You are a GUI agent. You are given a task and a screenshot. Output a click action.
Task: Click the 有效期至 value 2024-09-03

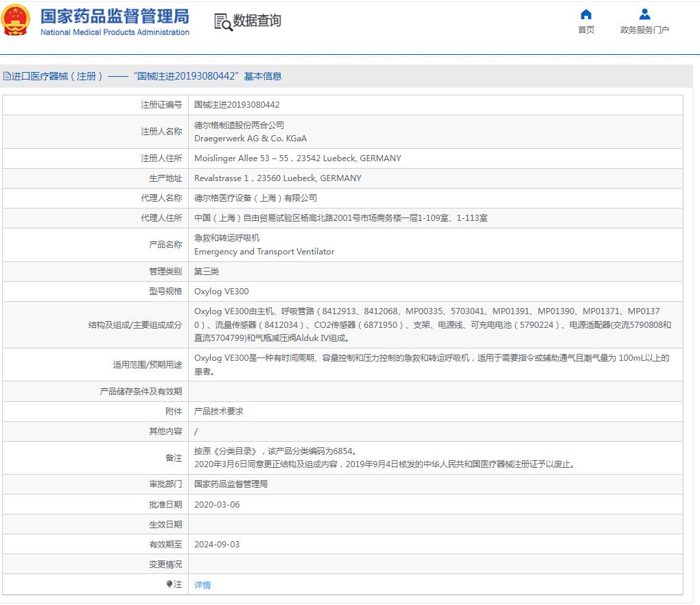(218, 544)
